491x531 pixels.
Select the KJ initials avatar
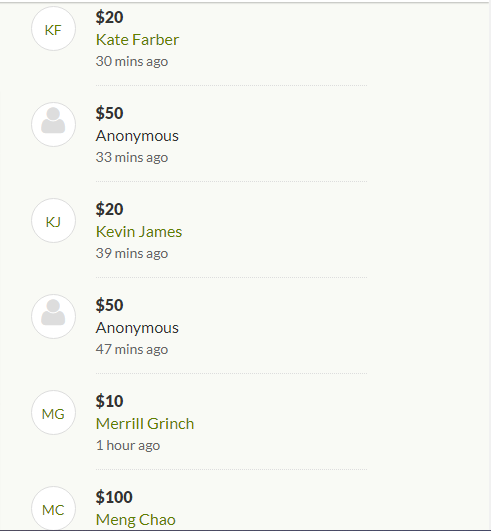click(53, 220)
